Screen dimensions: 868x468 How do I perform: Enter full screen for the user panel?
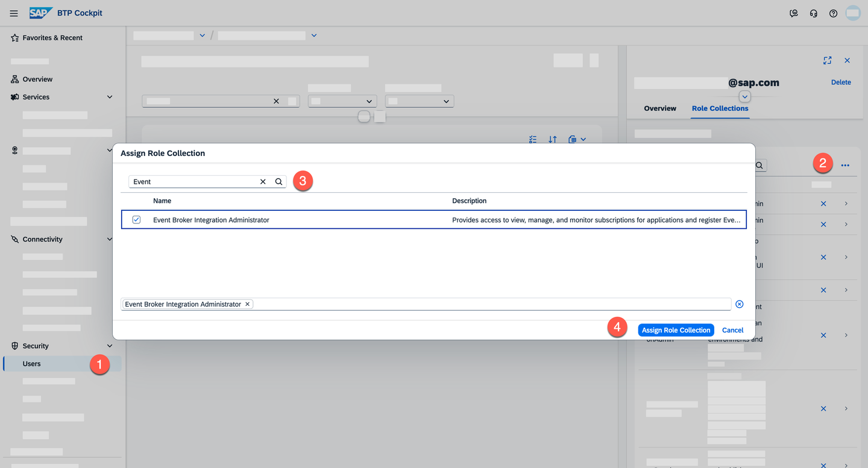coord(828,60)
